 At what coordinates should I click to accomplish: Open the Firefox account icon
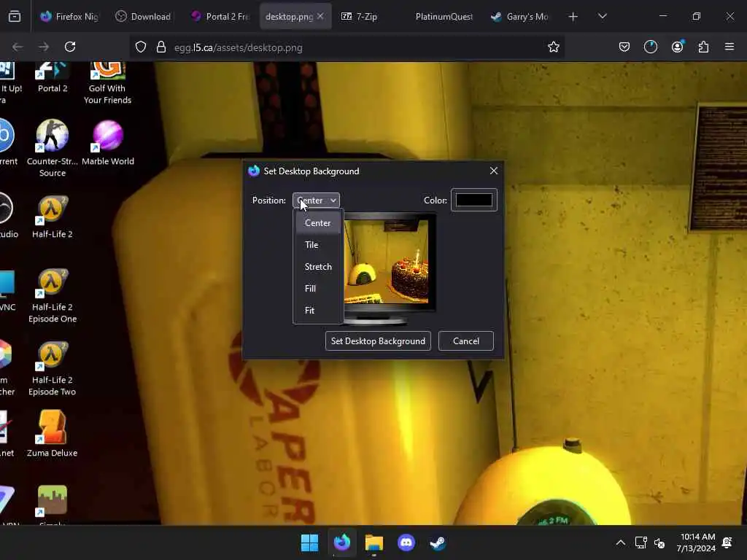coord(677,47)
